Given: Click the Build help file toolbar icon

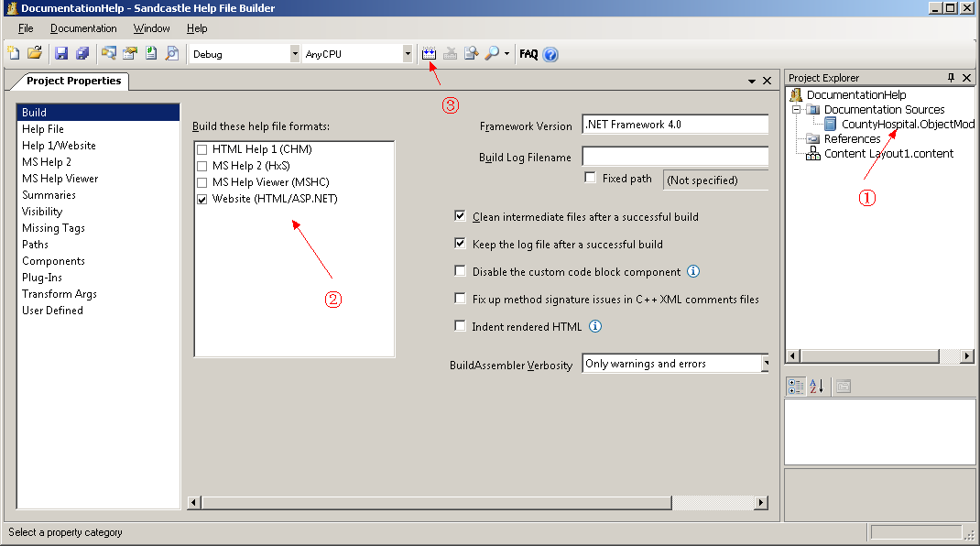Looking at the screenshot, I should 429,54.
